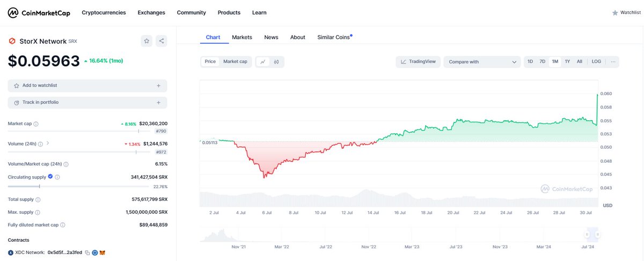Toggle LOG scale on the chart
Viewport: 644px width, 261px height.
(x=596, y=62)
